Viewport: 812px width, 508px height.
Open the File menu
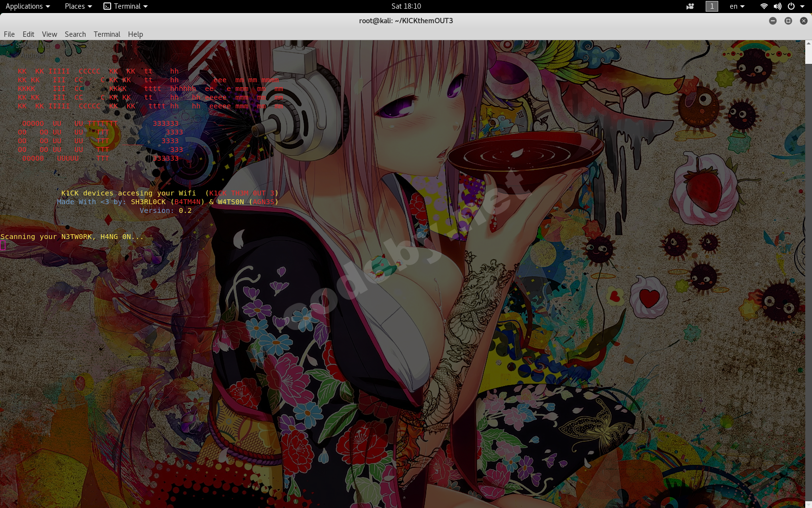click(x=9, y=34)
